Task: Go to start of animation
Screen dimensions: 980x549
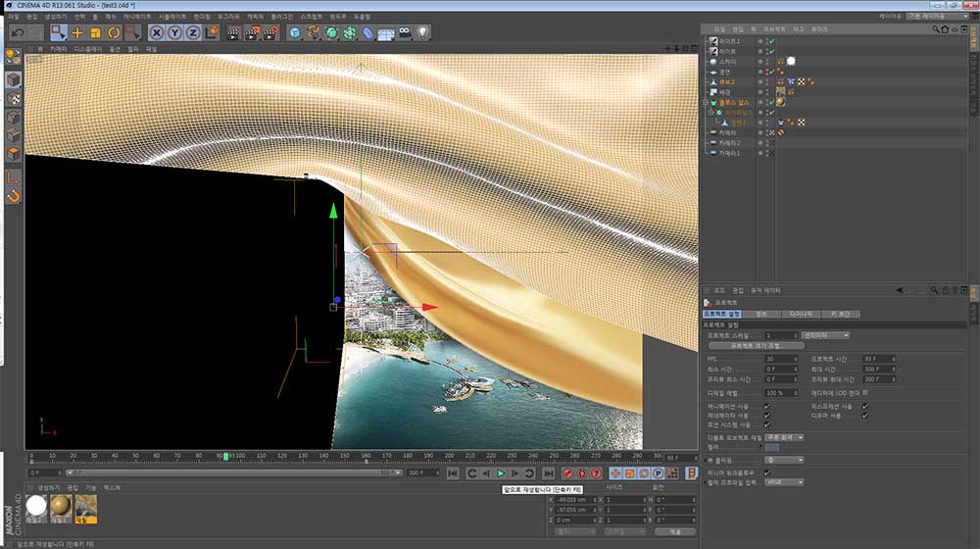Action: click(453, 474)
